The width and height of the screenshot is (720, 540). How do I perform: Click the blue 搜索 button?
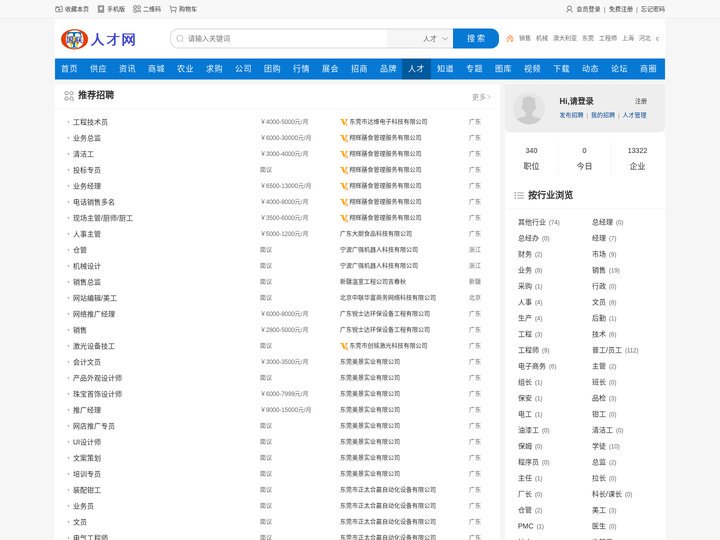coord(476,39)
